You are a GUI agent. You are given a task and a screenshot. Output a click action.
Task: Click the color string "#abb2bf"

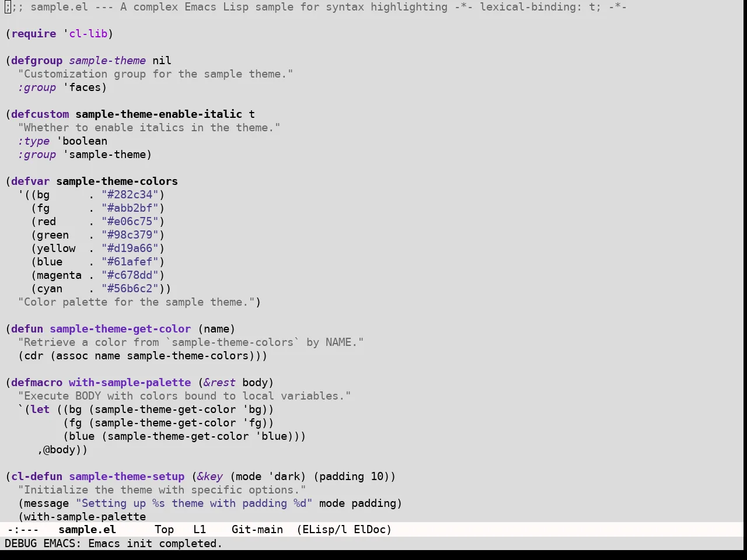(x=130, y=208)
